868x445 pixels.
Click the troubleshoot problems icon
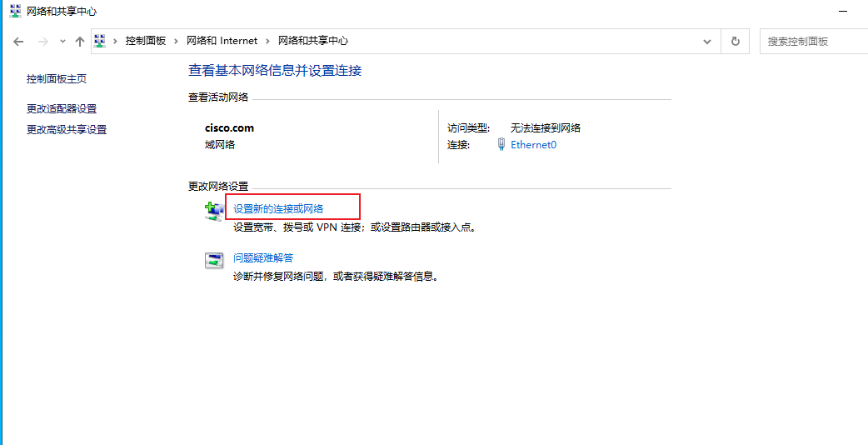click(x=214, y=261)
